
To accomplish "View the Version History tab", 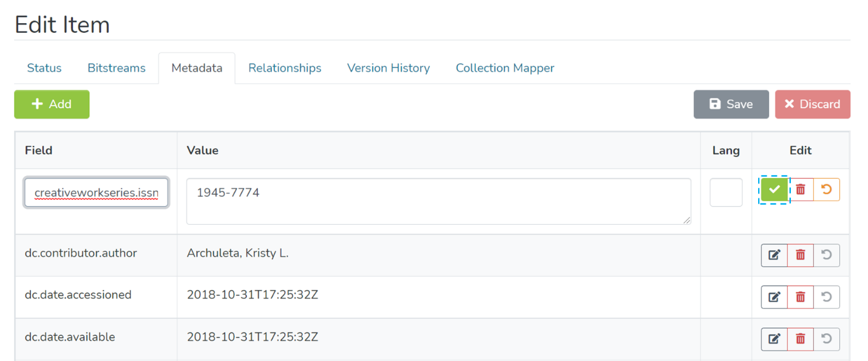I will point(388,68).
